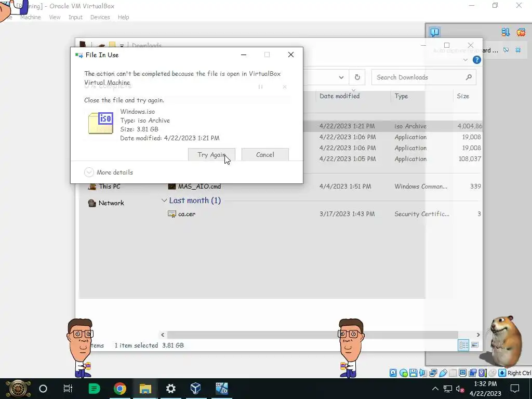Click the recording status indicator
532x399 pixels.
[x=472, y=373]
